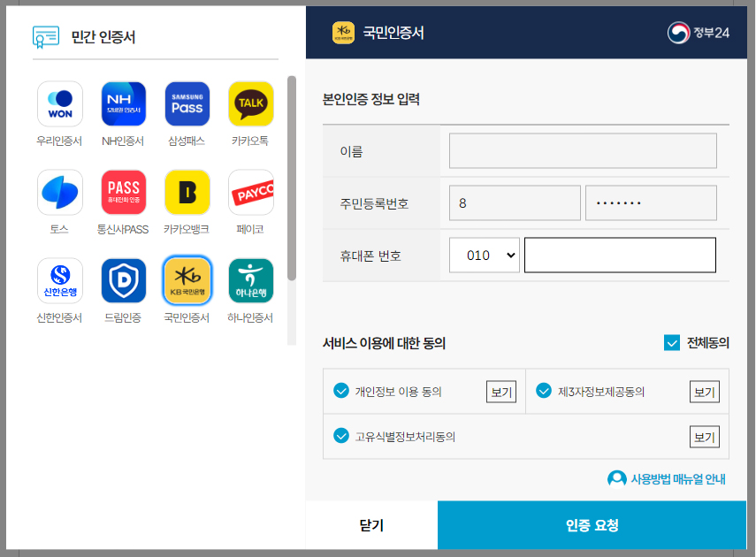The image size is (756, 557).
Task: Select the 국민인증서 KB icon in list
Action: tap(187, 280)
